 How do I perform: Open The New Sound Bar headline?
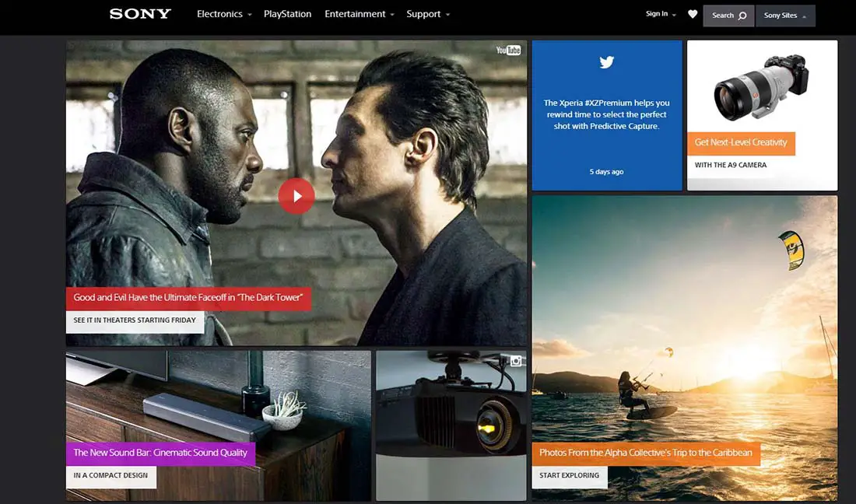[160, 453]
